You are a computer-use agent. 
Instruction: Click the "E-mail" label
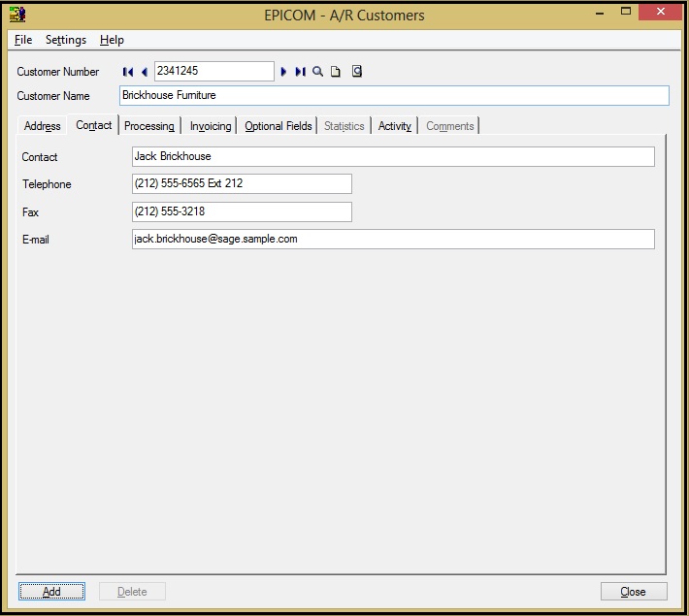pyautogui.click(x=36, y=240)
